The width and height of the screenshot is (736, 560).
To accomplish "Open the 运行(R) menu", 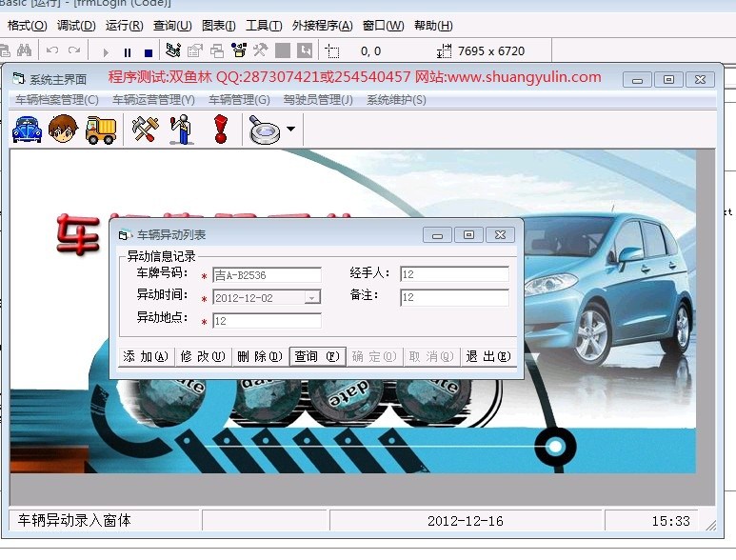I will pyautogui.click(x=124, y=26).
